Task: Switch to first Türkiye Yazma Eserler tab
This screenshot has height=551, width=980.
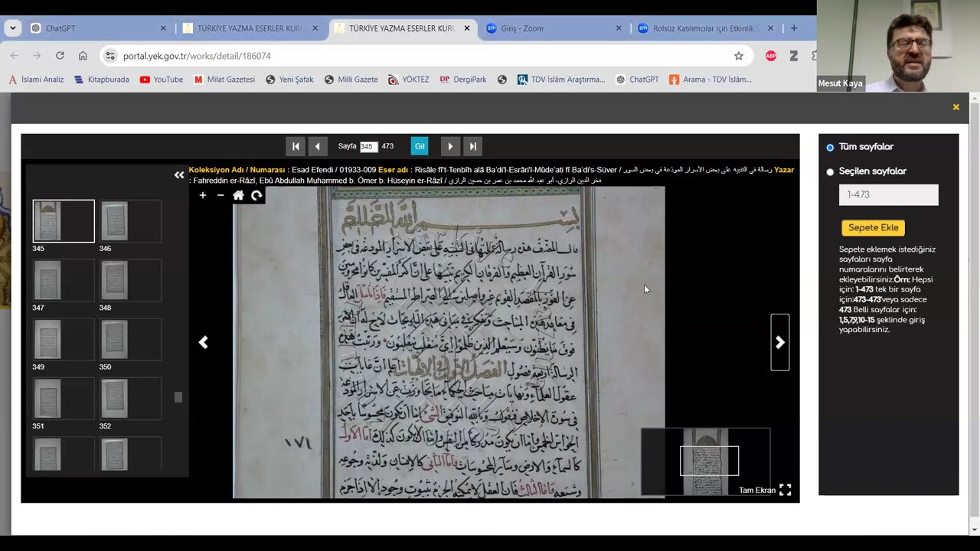Action: click(250, 28)
